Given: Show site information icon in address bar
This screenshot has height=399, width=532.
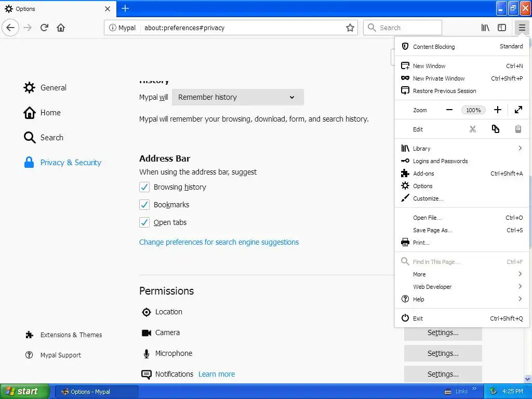Looking at the screenshot, I should tap(112, 28).
